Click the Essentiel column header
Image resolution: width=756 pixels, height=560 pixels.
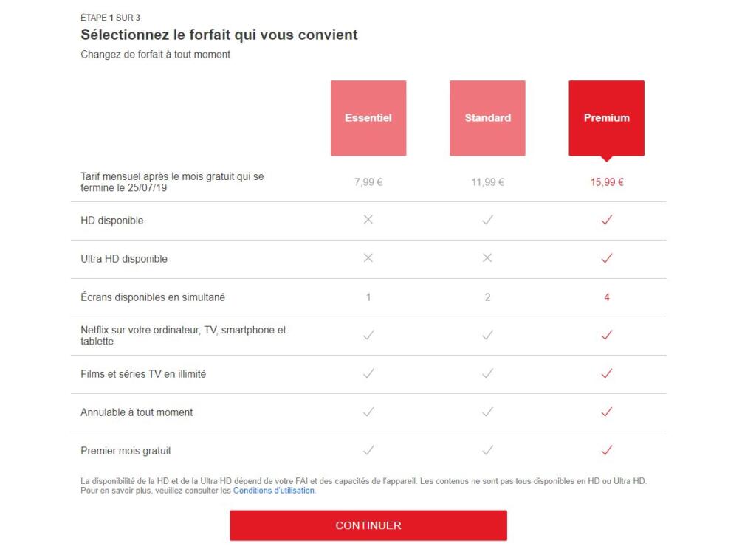tap(368, 118)
